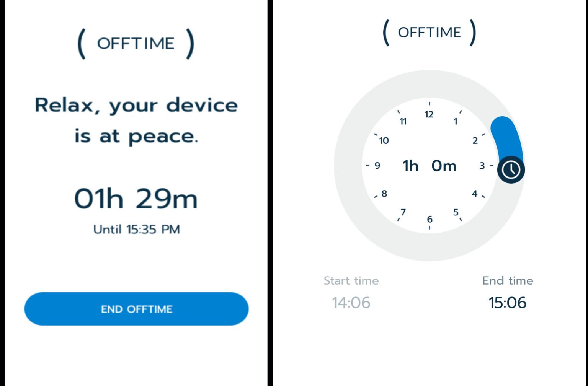
Task: Select the OFFTIME logo above the timer dial
Action: tap(430, 32)
